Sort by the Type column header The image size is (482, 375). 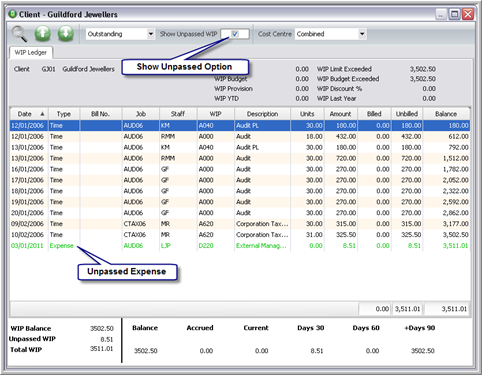(x=64, y=114)
